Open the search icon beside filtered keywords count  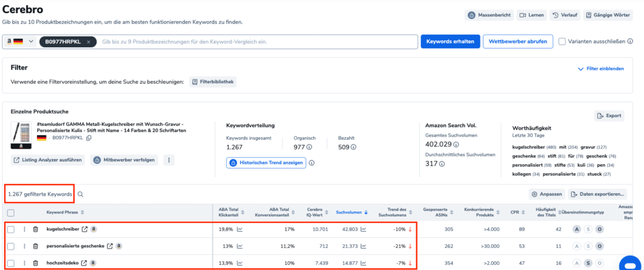pos(80,194)
